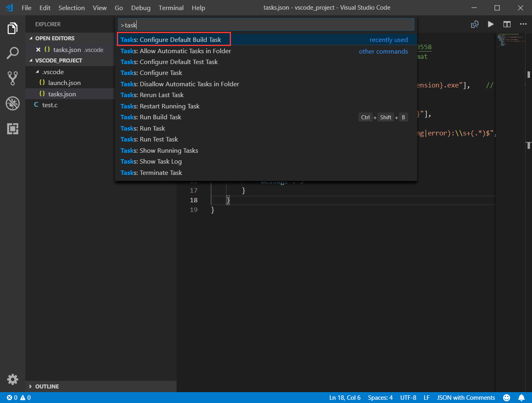Screen dimensions: 532x403
Task: Click the Run play icon in editor toolbar
Action: click(490, 24)
